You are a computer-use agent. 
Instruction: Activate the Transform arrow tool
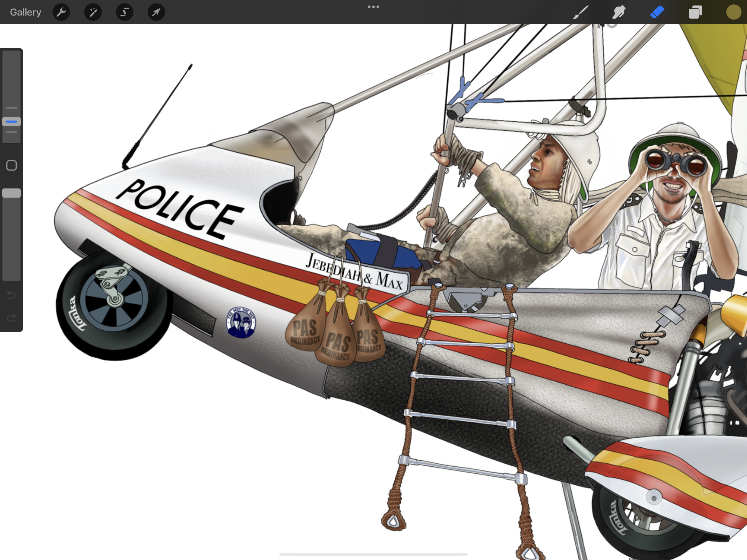[156, 12]
